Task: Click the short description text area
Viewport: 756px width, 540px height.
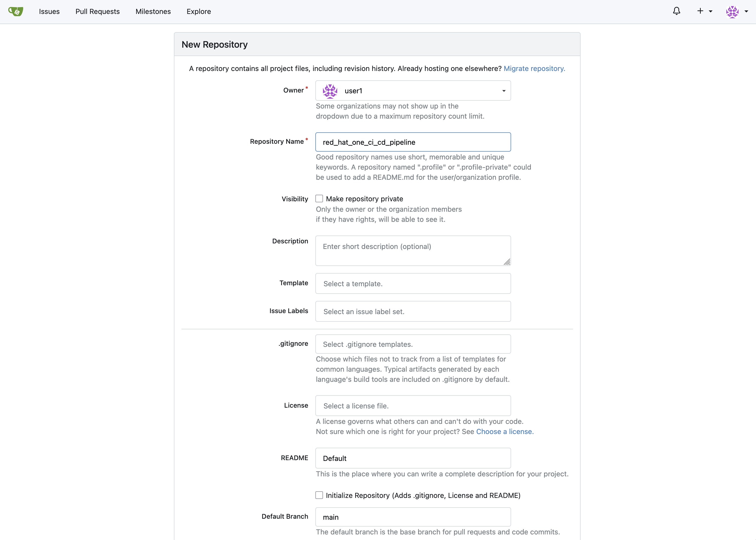Action: 413,250
